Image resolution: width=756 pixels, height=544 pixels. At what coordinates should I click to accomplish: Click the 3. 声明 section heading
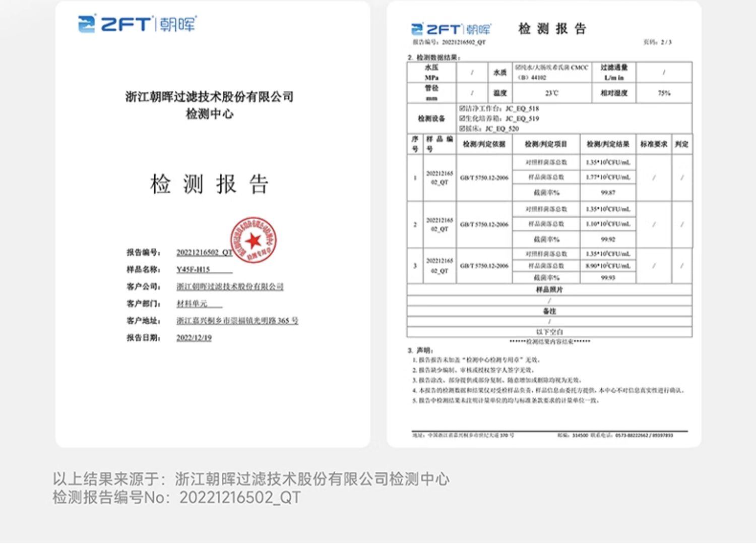(x=421, y=350)
